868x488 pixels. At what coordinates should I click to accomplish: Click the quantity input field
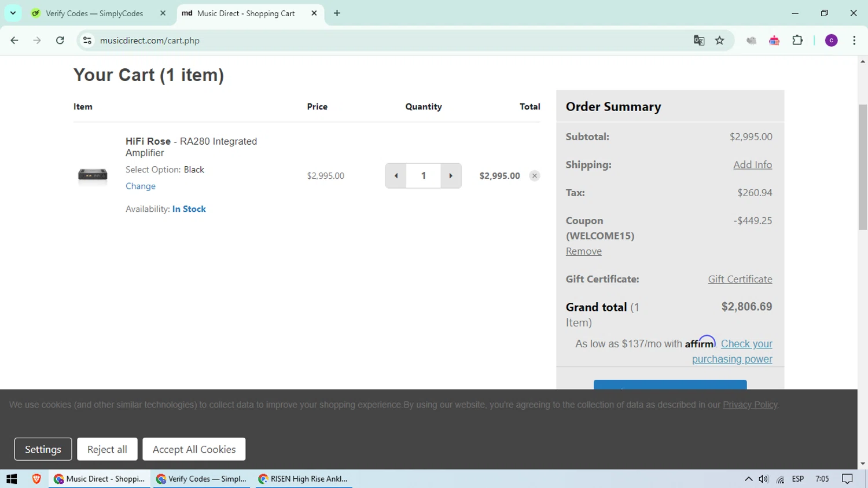[424, 176]
